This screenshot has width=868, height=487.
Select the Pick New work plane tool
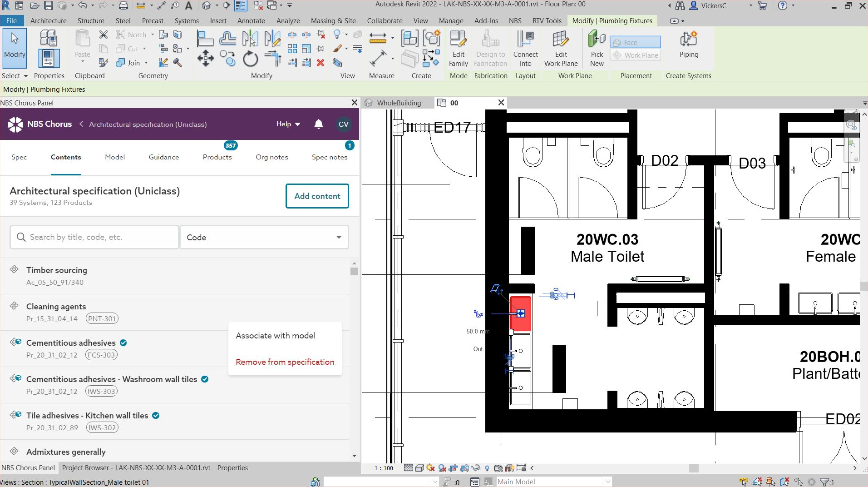[596, 47]
